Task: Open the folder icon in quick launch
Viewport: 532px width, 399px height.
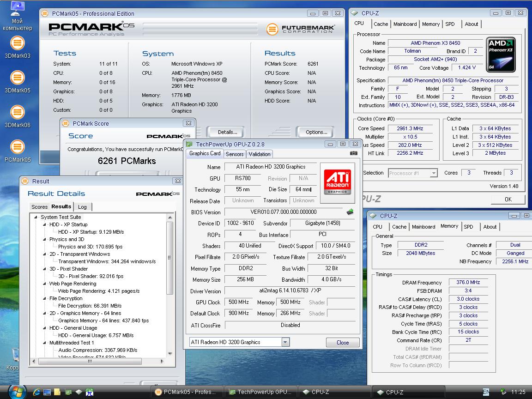Action: [x=57, y=392]
